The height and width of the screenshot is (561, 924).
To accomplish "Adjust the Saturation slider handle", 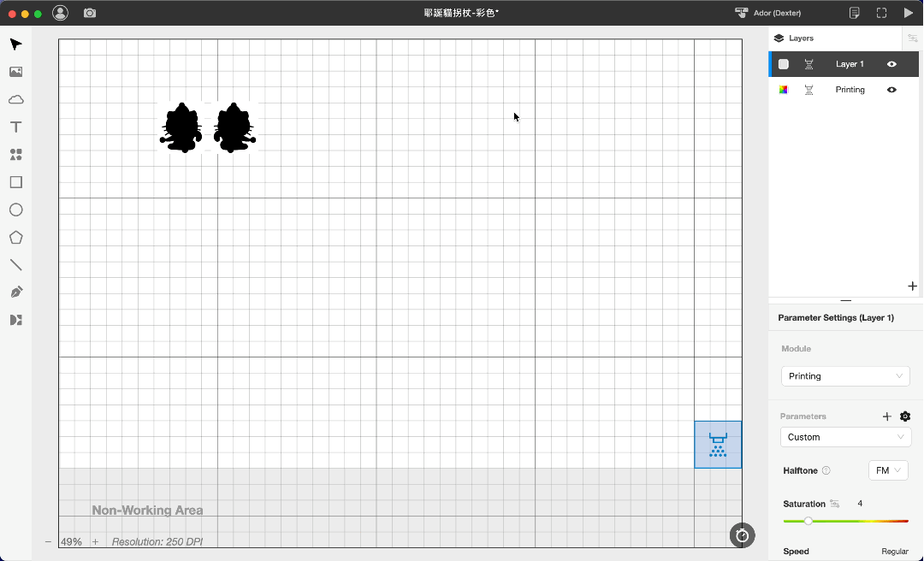I will click(x=808, y=521).
